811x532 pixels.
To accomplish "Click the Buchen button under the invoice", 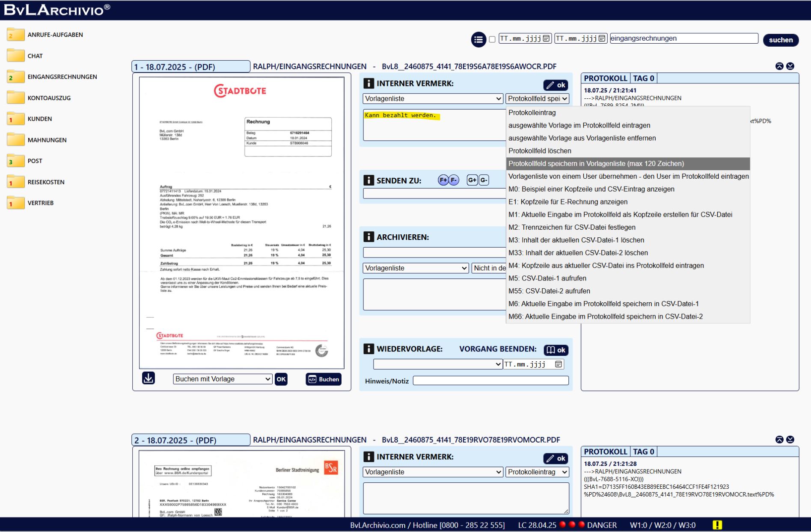I will 324,379.
